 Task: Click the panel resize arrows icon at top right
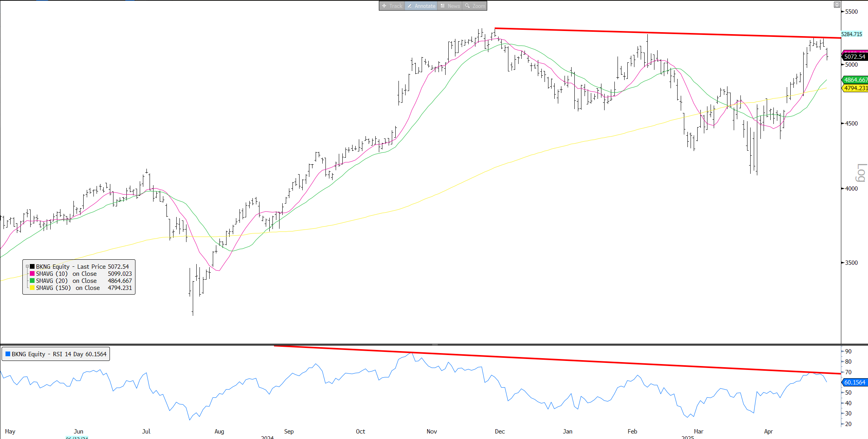[837, 5]
